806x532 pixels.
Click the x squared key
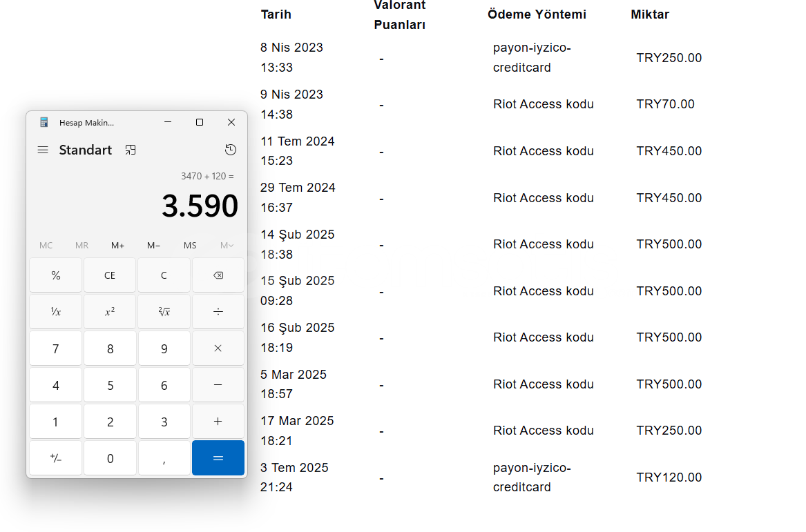point(110,312)
